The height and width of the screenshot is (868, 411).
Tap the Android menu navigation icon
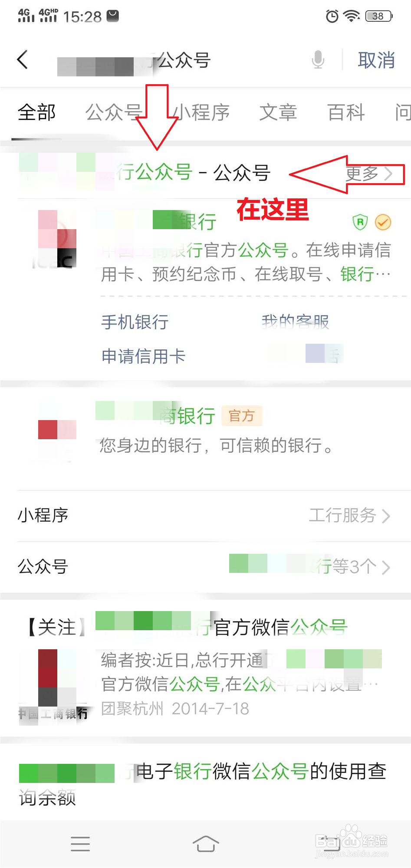[80, 844]
